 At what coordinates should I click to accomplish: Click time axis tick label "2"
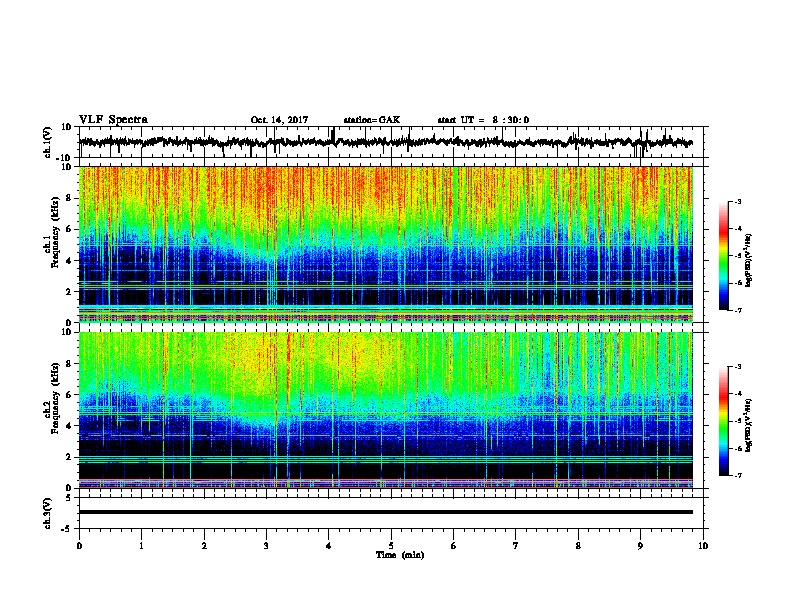[204, 545]
